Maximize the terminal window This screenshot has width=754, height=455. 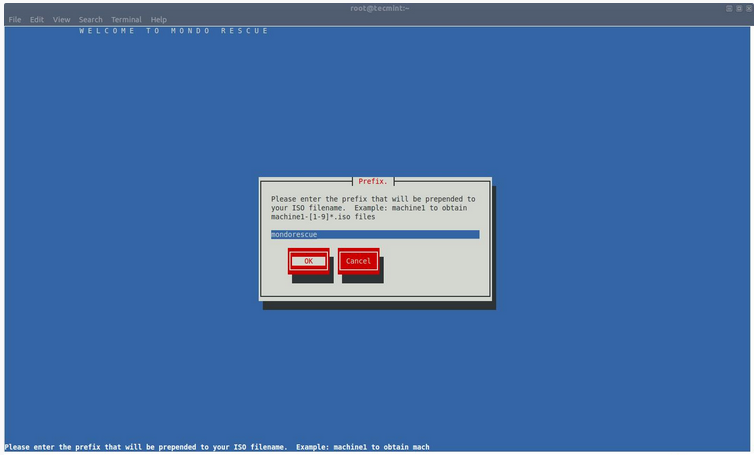[739, 9]
